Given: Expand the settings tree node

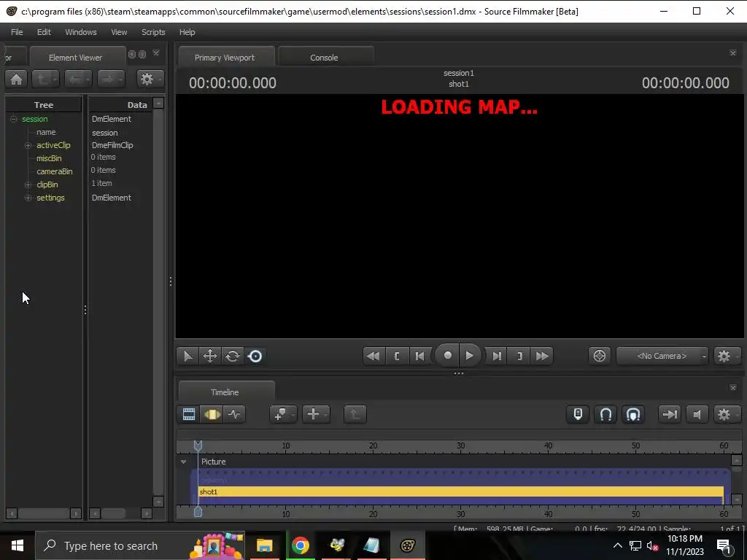Looking at the screenshot, I should [x=28, y=198].
